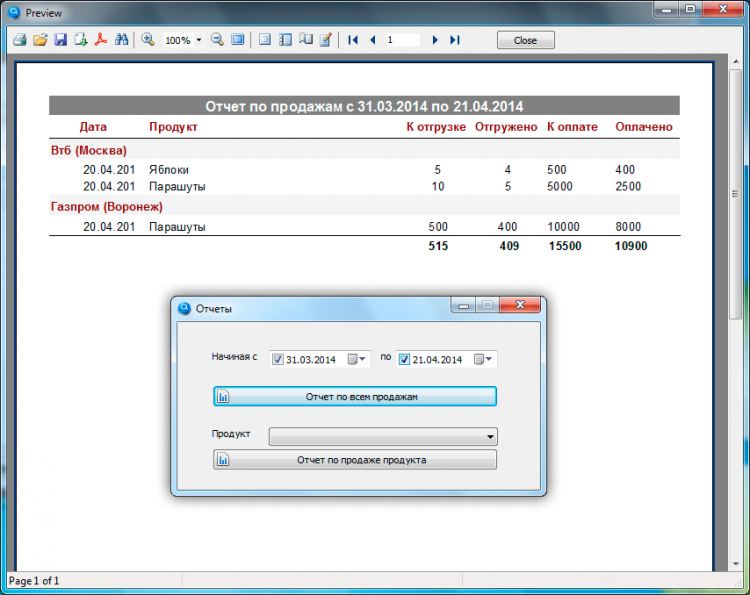Click chart icon on 'Отчет по всем продажам'
750x595 pixels.
click(223, 397)
